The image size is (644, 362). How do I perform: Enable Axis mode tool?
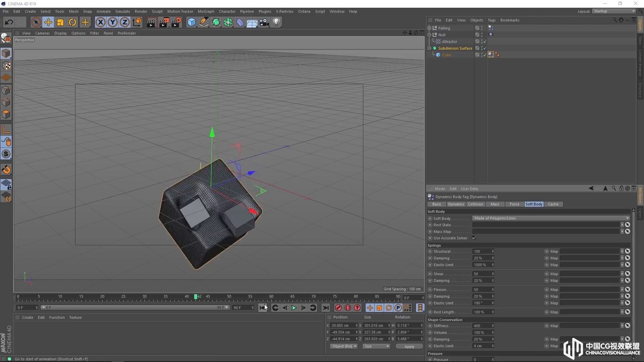point(6,130)
